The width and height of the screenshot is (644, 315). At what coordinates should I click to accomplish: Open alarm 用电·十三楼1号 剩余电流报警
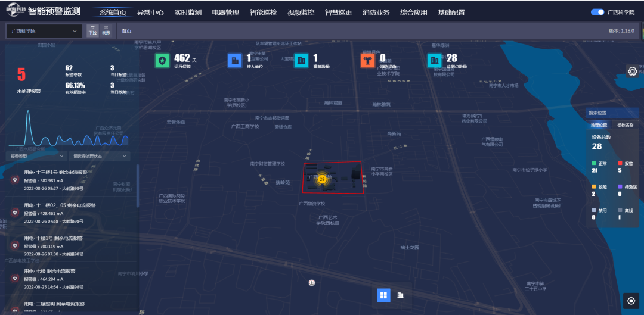70,179
